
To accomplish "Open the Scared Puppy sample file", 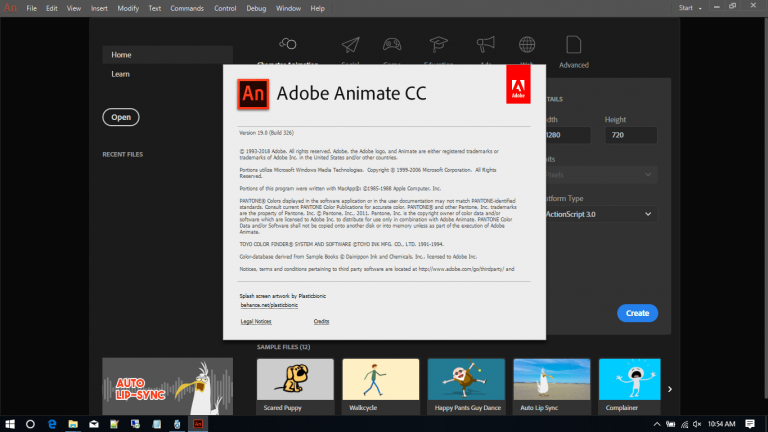I will [x=295, y=386].
